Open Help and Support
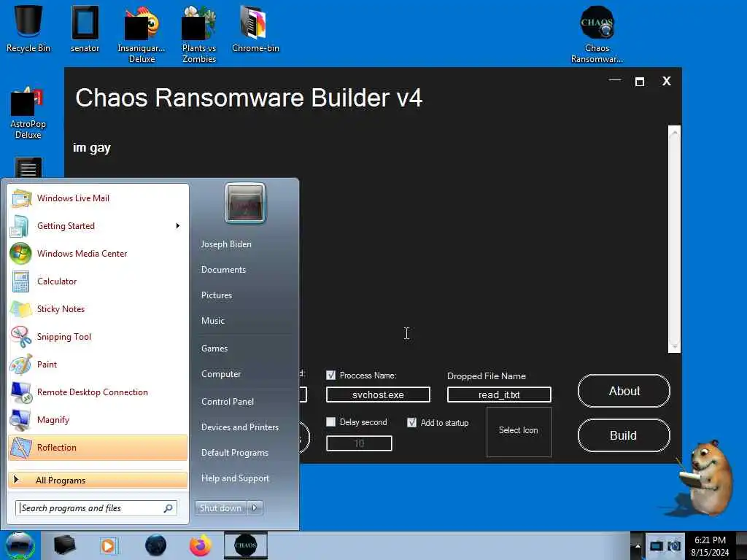 [235, 478]
